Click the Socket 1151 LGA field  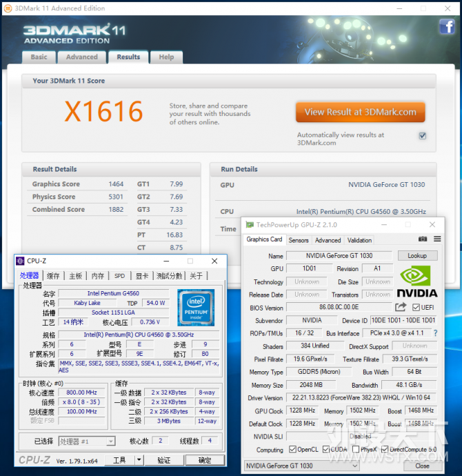click(x=113, y=313)
